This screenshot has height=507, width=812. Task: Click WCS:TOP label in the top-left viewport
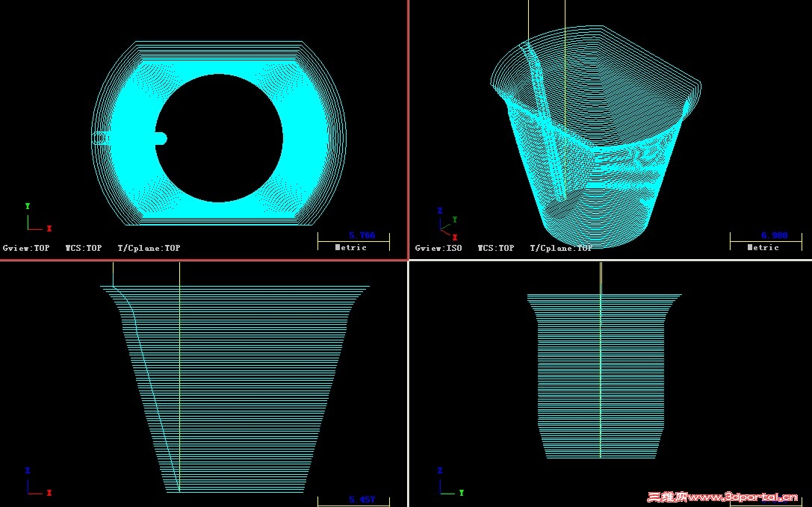click(84, 248)
